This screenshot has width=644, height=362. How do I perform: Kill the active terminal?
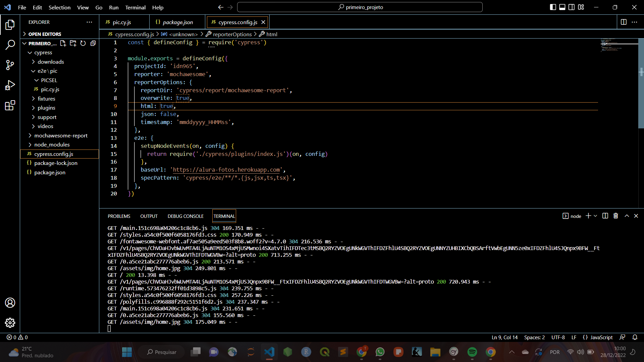(x=616, y=216)
